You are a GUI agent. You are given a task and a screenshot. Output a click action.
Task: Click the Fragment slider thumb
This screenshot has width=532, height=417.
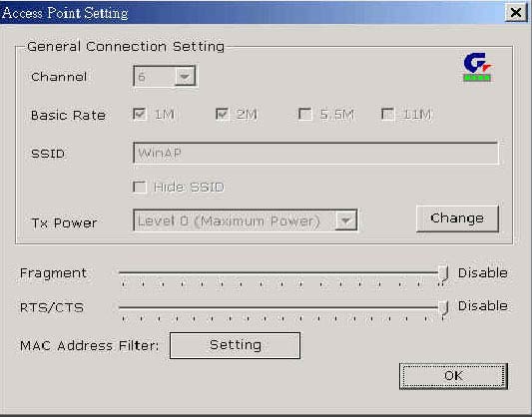click(x=443, y=273)
